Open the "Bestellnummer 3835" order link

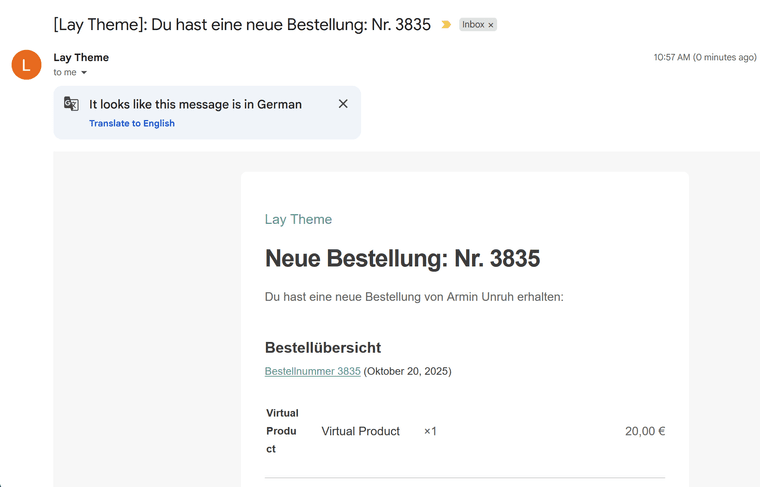[x=312, y=371]
